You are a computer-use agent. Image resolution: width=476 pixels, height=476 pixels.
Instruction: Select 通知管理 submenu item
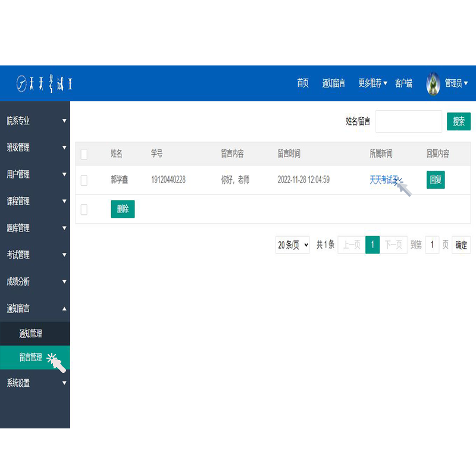point(35,334)
